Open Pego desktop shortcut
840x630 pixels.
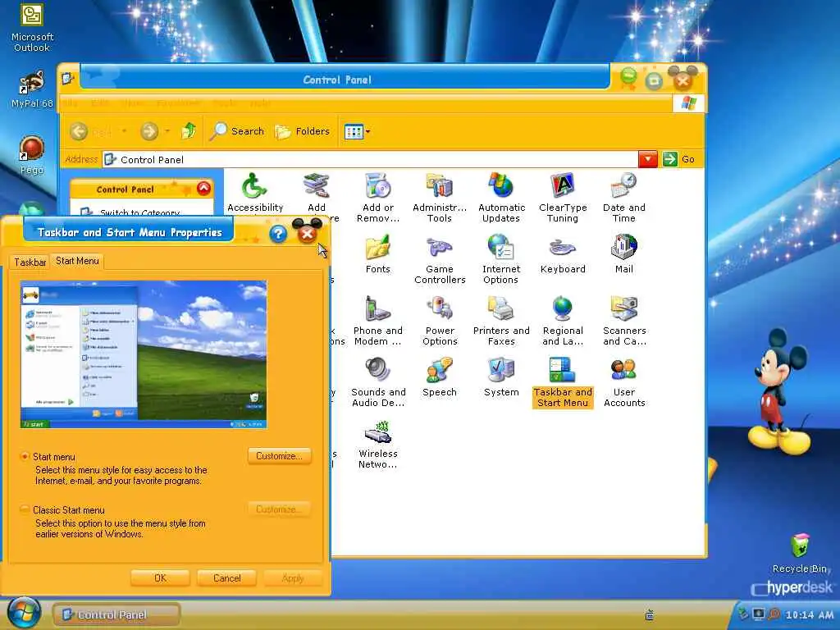[32, 156]
